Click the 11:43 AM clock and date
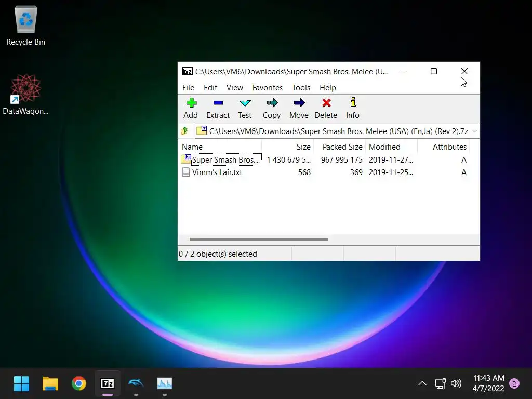Image resolution: width=532 pixels, height=399 pixels. pyautogui.click(x=489, y=383)
